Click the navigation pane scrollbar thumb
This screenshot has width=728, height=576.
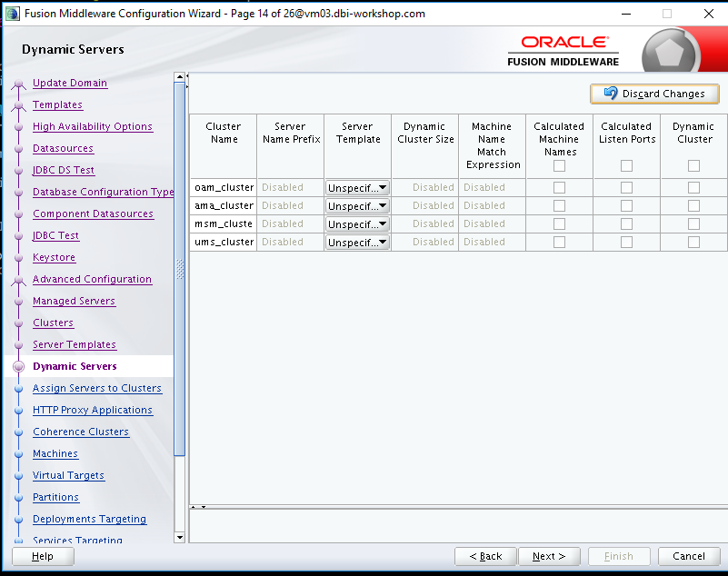180,269
